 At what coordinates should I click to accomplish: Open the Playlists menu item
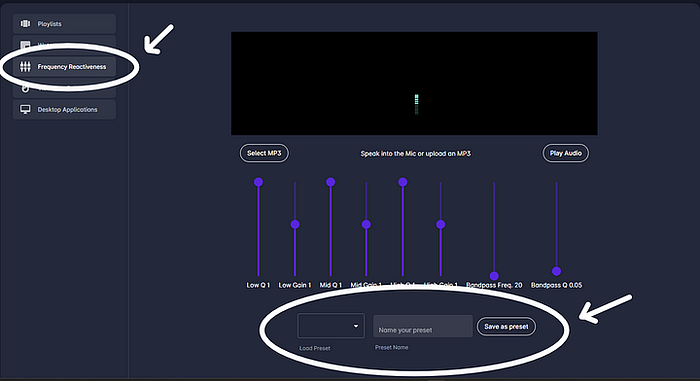(x=64, y=24)
